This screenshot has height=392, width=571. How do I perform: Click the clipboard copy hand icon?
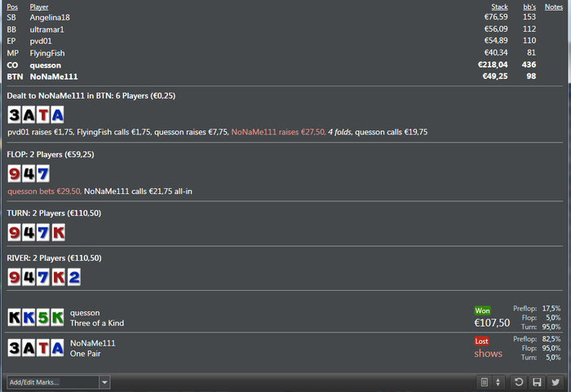click(x=484, y=382)
